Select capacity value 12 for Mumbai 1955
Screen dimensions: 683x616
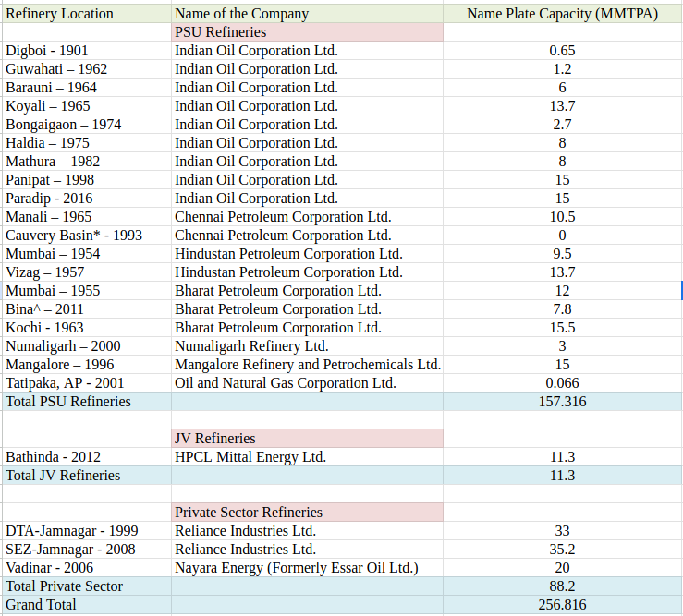[563, 291]
